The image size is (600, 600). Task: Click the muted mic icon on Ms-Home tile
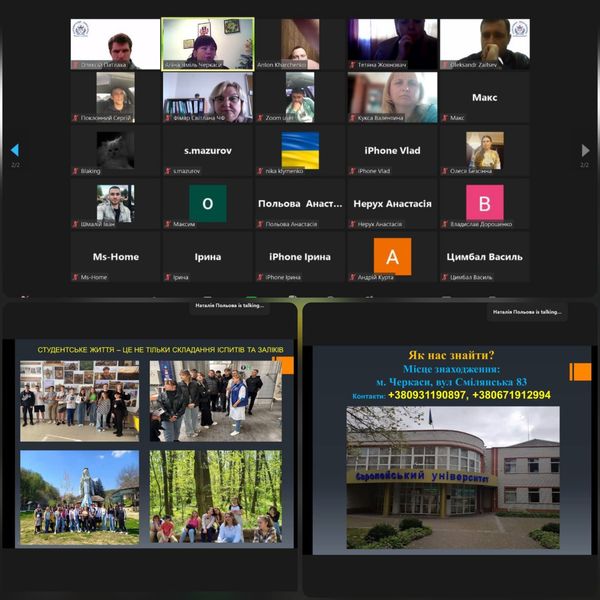coord(76,277)
